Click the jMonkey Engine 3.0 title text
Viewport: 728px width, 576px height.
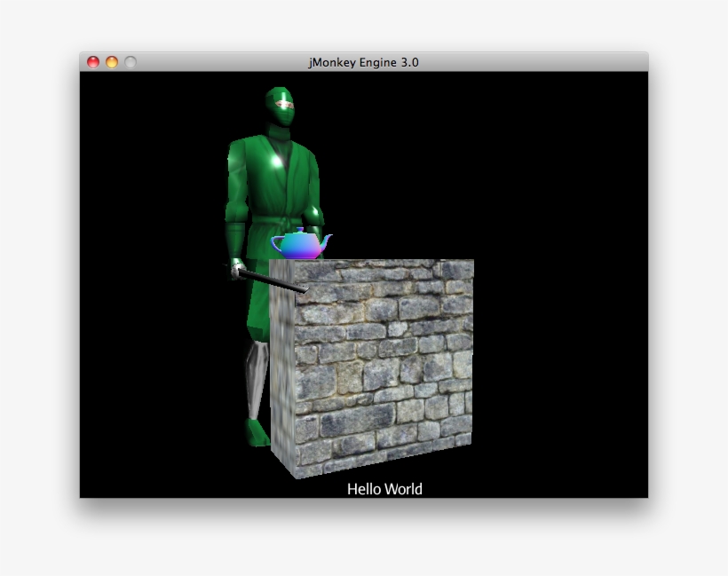coord(363,62)
